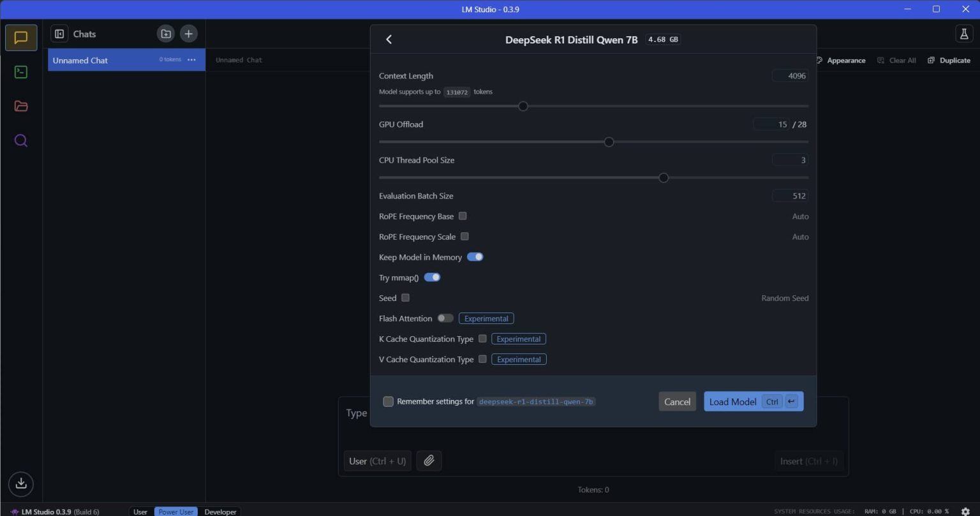Toggle Keep Model in Memory switch
980x516 pixels.
(475, 257)
